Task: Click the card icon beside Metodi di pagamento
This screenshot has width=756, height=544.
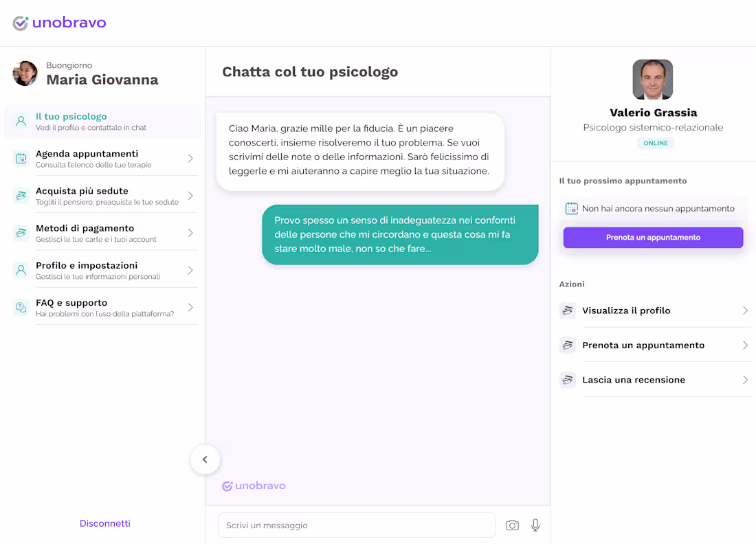Action: [x=21, y=233]
